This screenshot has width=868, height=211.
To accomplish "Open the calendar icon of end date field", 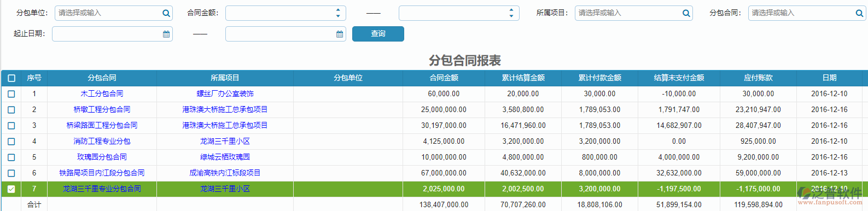I will pyautogui.click(x=340, y=34).
